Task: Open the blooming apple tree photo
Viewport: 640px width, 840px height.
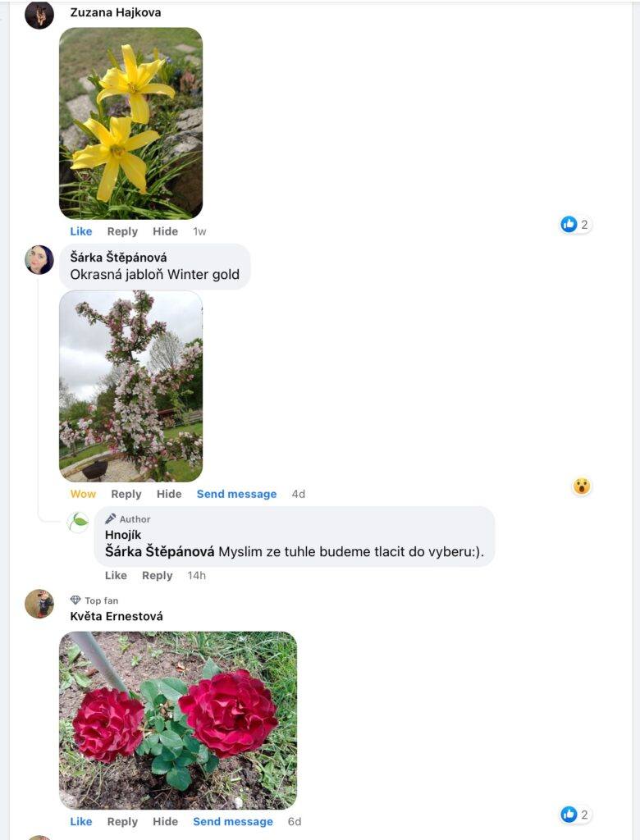Action: click(x=130, y=386)
